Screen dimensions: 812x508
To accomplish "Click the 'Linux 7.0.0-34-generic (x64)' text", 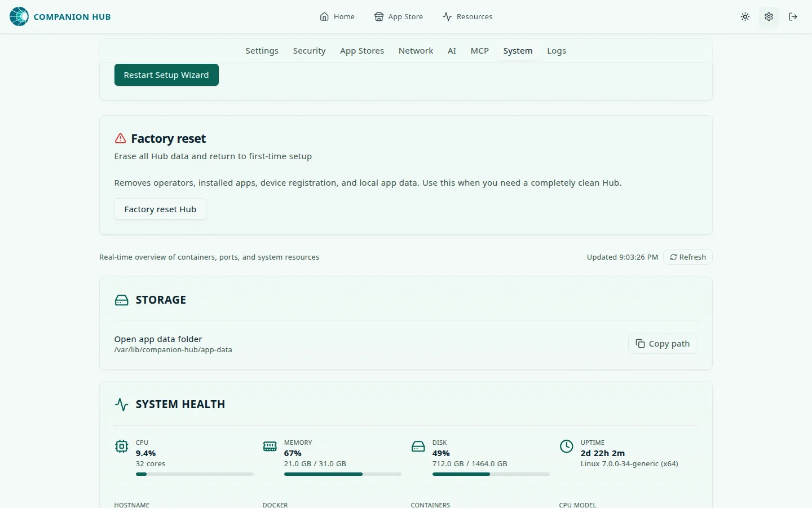I will (629, 464).
